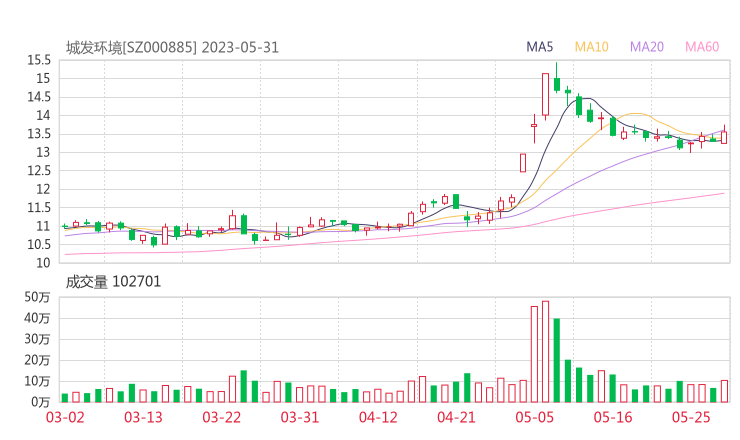Click the large red candlestick peaking above 15

(x=546, y=94)
